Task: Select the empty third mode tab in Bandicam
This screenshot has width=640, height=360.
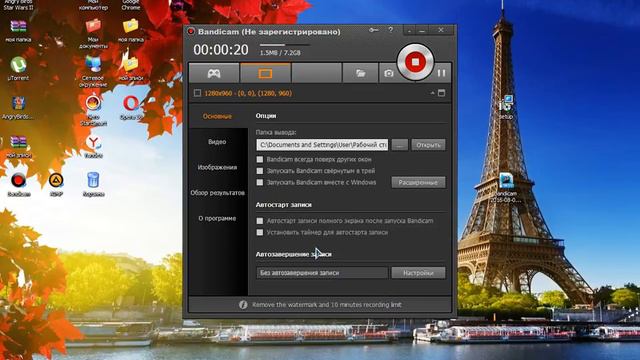Action: pos(317,73)
